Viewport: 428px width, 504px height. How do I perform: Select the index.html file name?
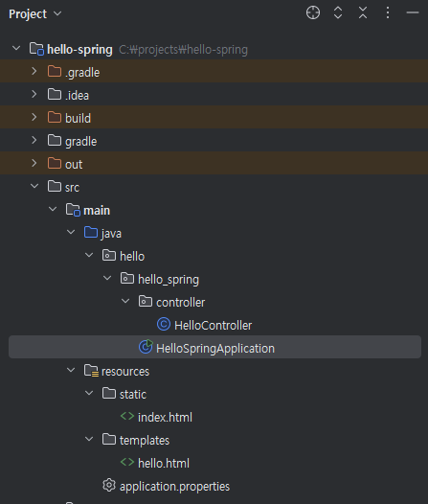pos(165,417)
